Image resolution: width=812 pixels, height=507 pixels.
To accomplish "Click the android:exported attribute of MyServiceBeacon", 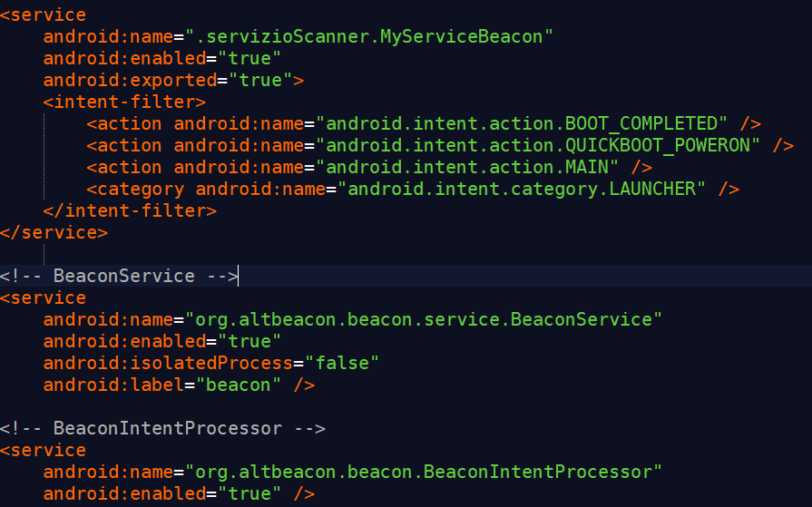I will [x=130, y=81].
